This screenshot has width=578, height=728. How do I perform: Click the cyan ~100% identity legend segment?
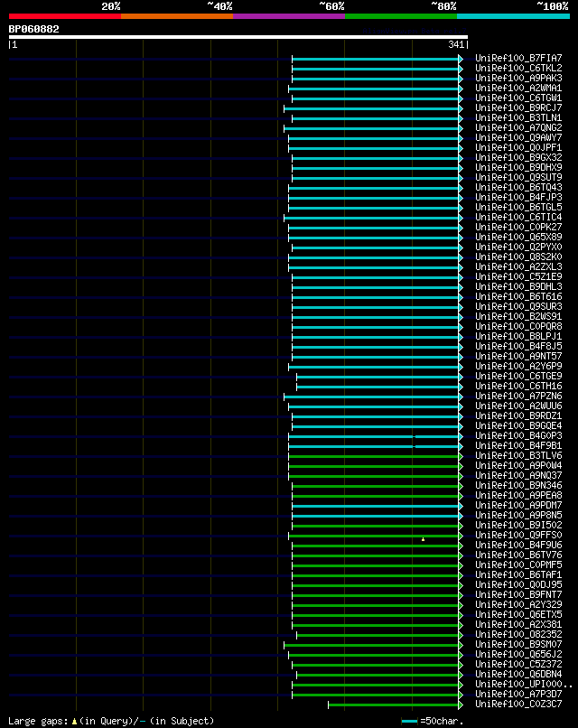pyautogui.click(x=514, y=16)
